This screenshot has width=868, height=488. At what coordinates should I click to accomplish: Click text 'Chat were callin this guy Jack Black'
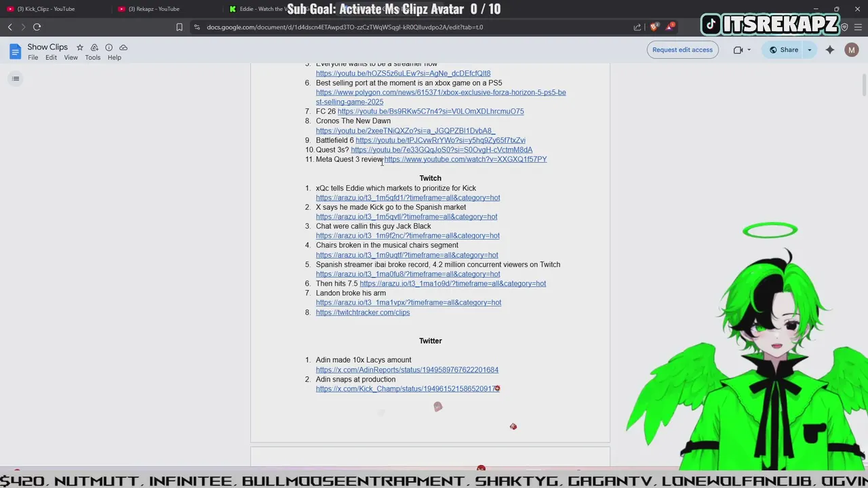pos(373,226)
